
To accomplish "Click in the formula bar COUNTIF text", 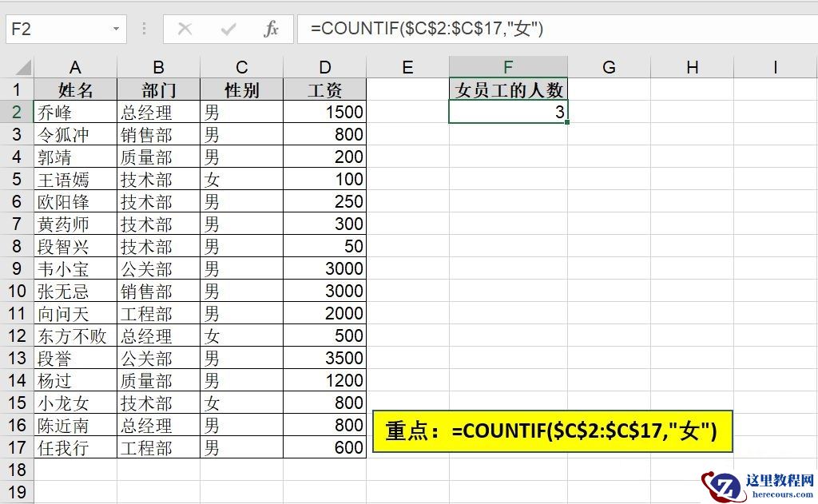I will (x=427, y=28).
